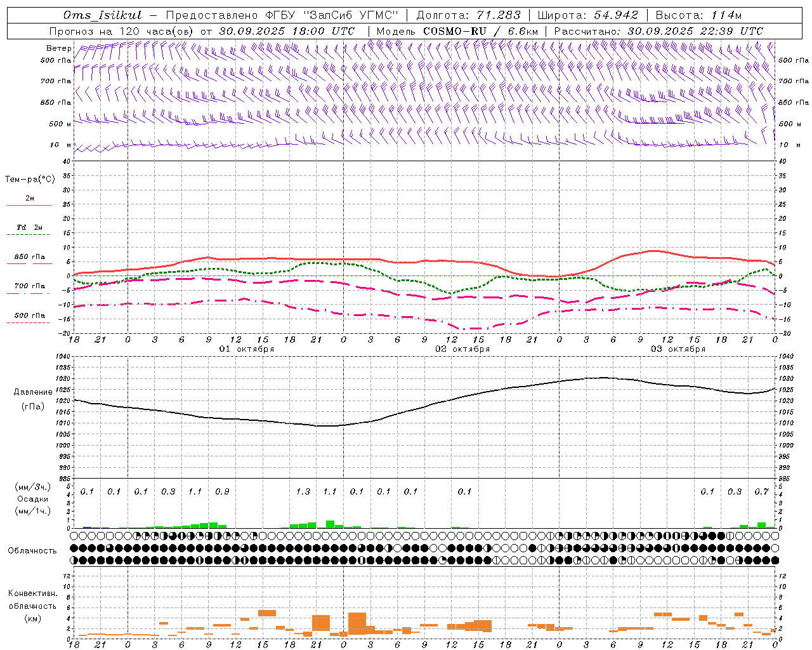Click the 1.3 precipitation value

click(303, 492)
